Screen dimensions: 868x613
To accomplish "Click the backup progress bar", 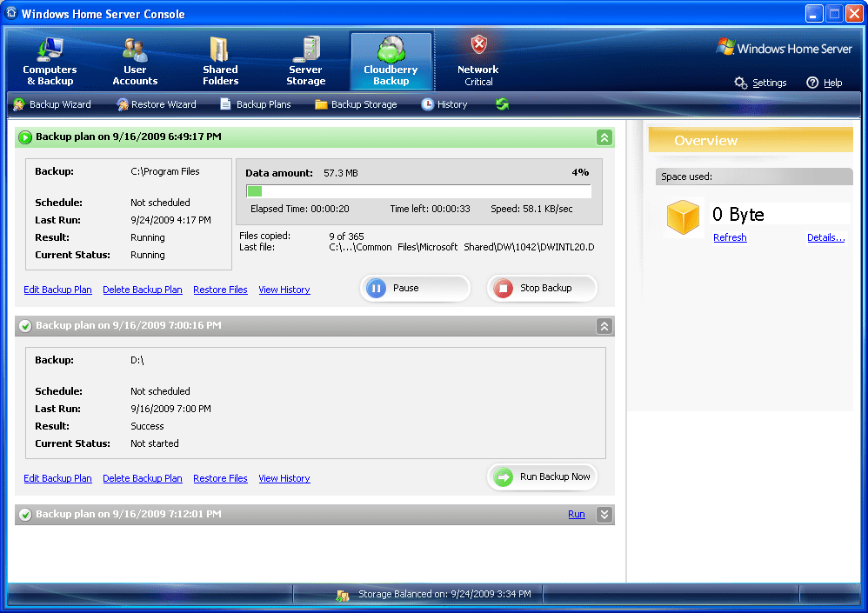I will 418,191.
